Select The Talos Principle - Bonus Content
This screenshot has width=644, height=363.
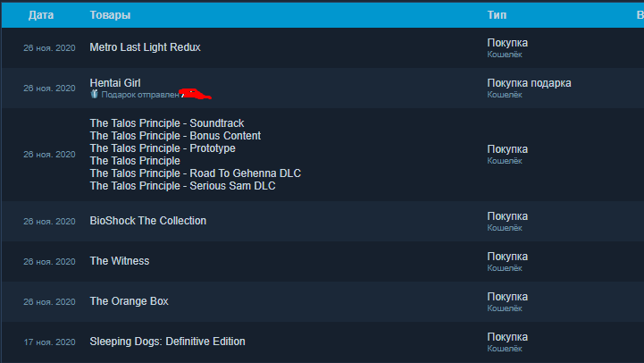(x=175, y=136)
